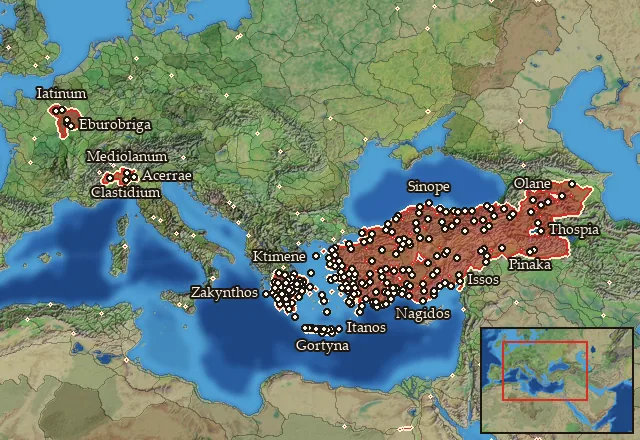Click the red viewport rectangle in minimap
This screenshot has width=640, height=440.
click(545, 371)
